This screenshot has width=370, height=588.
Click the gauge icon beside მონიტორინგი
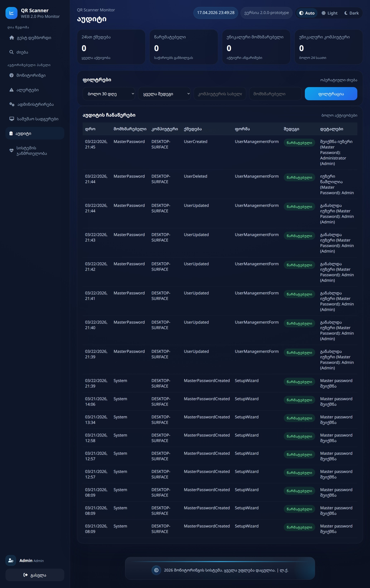pos(11,75)
